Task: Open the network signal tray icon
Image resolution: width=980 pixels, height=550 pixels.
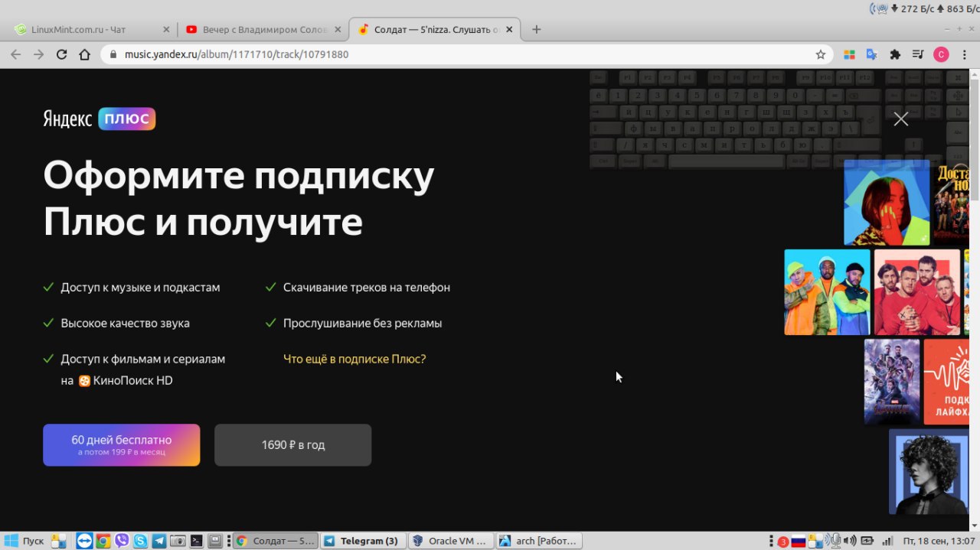Action: click(888, 541)
